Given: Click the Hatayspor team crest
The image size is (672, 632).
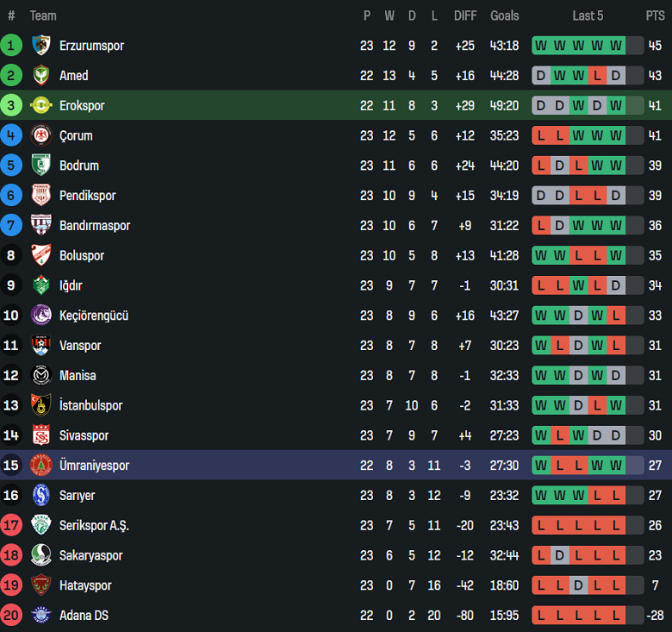Looking at the screenshot, I should (41, 585).
